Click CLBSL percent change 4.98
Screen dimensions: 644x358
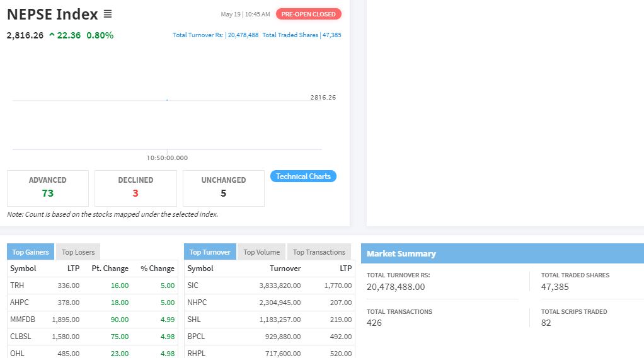(168, 336)
